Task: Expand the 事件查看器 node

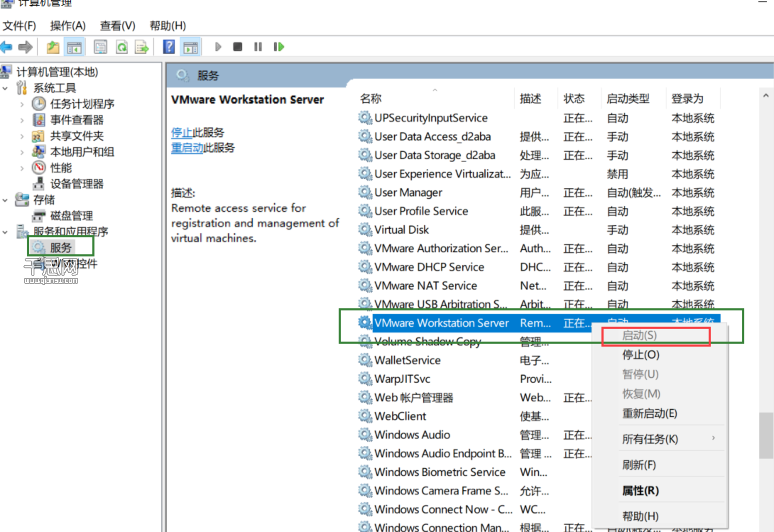Action: tap(22, 120)
